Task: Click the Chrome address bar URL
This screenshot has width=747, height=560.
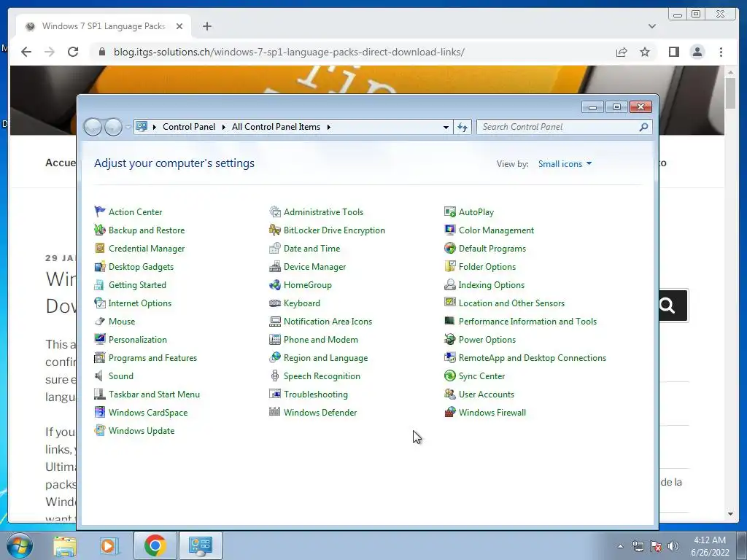Action: (289, 52)
